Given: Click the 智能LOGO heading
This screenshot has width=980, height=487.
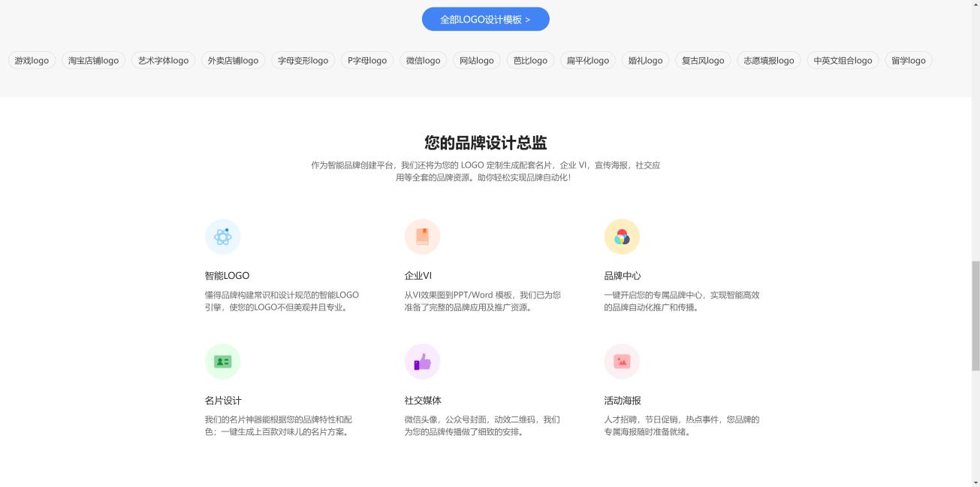Looking at the screenshot, I should coord(227,276).
